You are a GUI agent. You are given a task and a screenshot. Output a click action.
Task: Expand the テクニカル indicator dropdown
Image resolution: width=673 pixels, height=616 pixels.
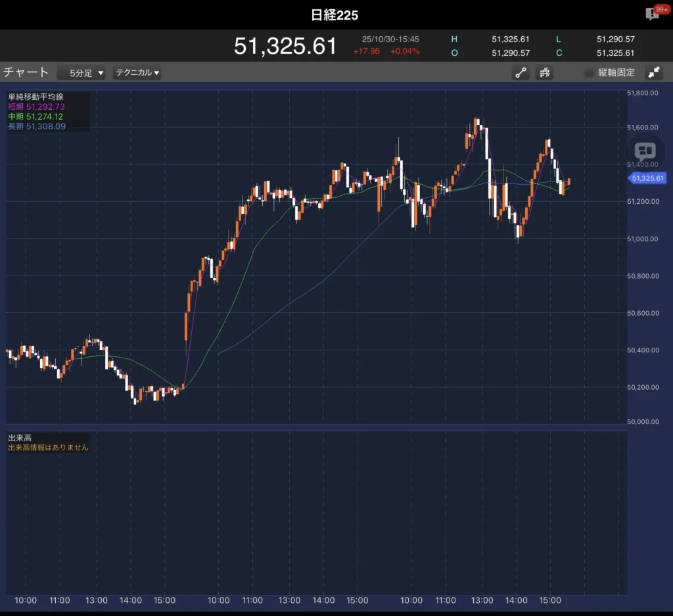click(137, 73)
